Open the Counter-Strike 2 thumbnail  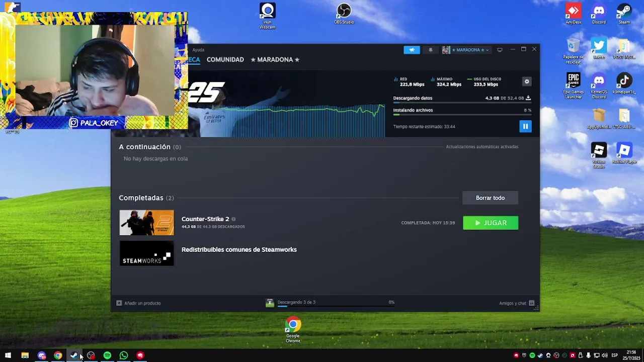click(x=146, y=223)
